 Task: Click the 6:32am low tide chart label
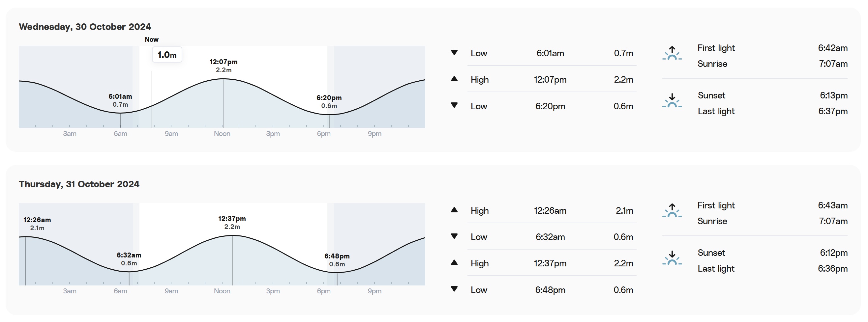click(129, 259)
